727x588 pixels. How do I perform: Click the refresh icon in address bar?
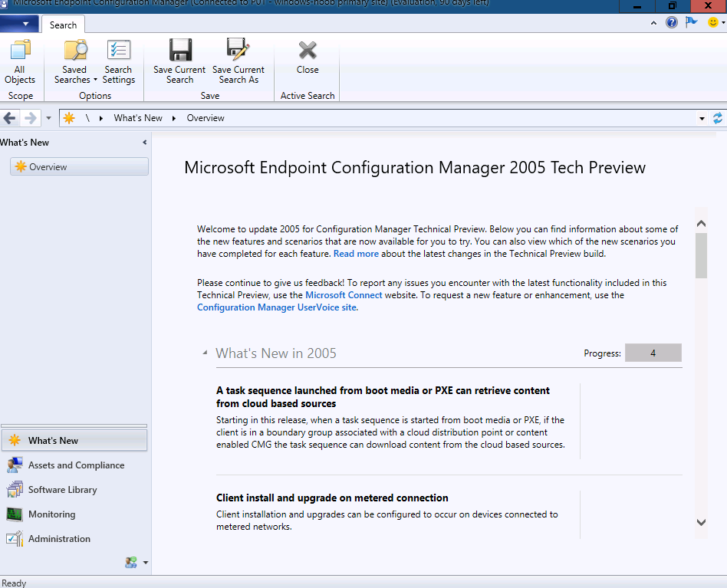(717, 118)
